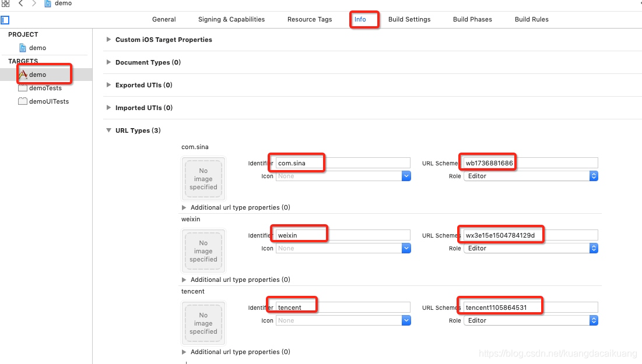Click the grid related-items icon at top left
The width and height of the screenshot is (642, 364).
click(5, 3)
